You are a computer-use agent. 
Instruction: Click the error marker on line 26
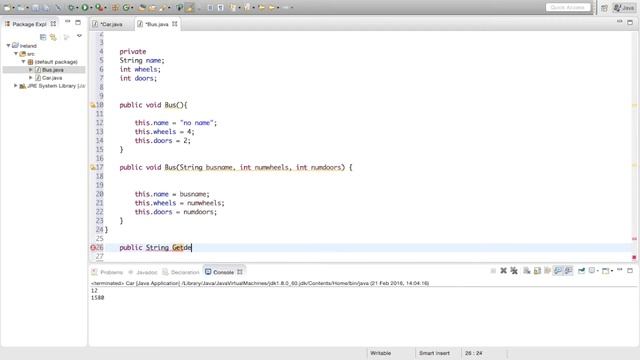(x=93, y=247)
